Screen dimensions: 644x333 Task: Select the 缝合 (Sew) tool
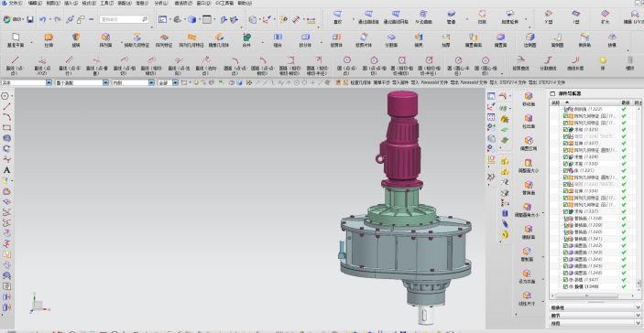pyautogui.click(x=278, y=39)
